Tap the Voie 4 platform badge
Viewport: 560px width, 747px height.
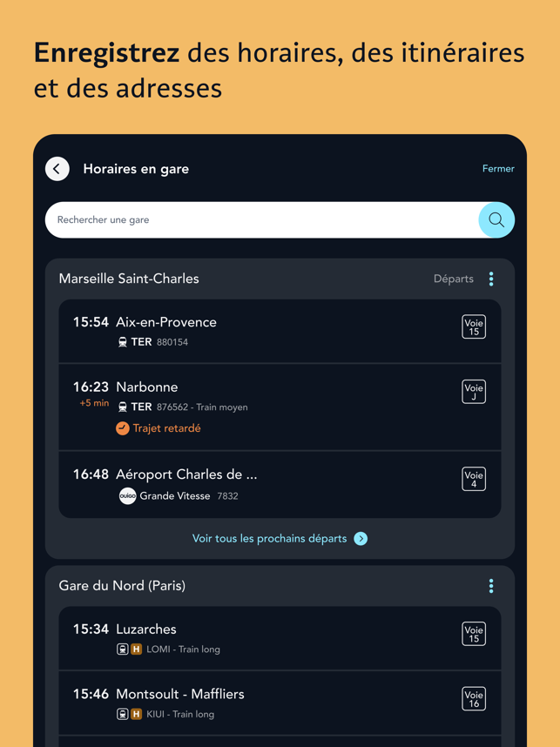point(474,479)
